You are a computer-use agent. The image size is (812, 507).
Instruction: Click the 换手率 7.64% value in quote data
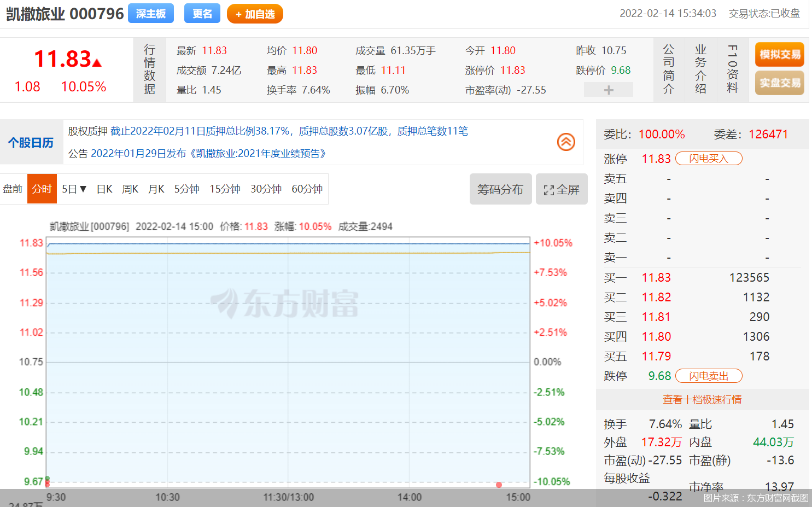click(316, 90)
